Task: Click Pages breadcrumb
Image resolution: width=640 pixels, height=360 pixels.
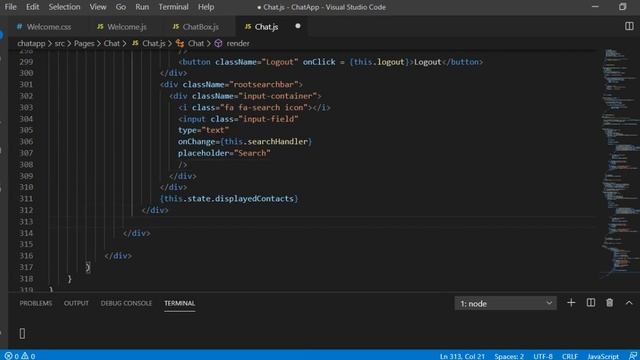Action: [x=84, y=43]
